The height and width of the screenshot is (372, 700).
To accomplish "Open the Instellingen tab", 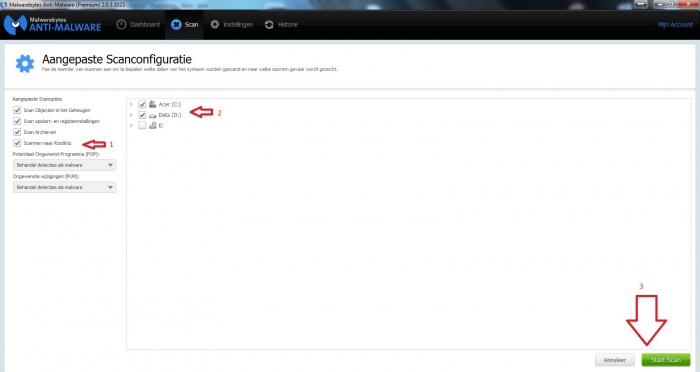I will [x=231, y=25].
